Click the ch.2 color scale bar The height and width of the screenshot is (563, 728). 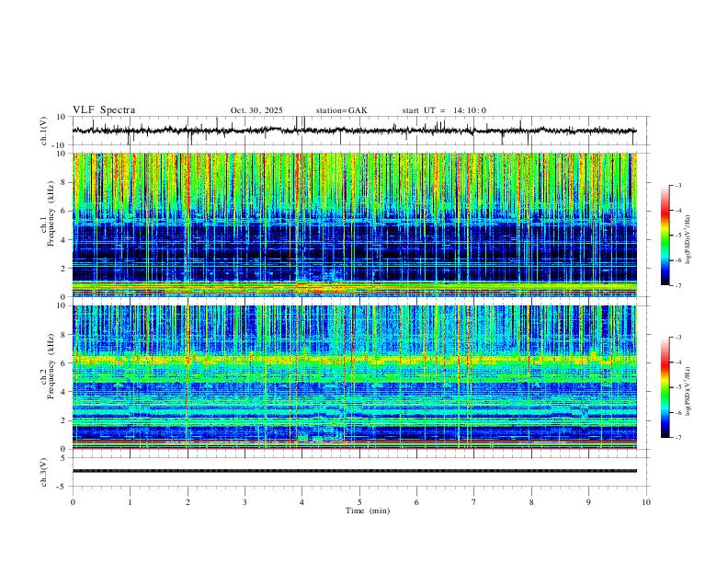(665, 387)
